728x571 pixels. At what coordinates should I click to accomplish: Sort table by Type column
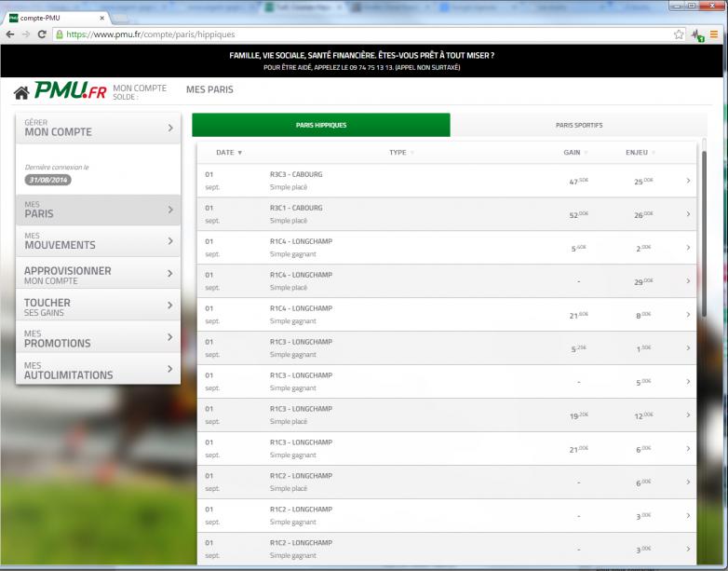coord(401,153)
